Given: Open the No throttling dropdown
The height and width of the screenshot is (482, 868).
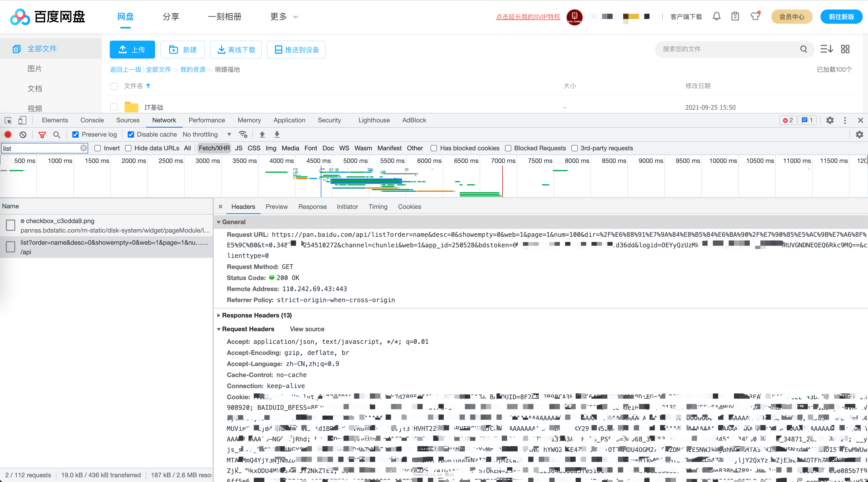Looking at the screenshot, I should click(x=207, y=135).
